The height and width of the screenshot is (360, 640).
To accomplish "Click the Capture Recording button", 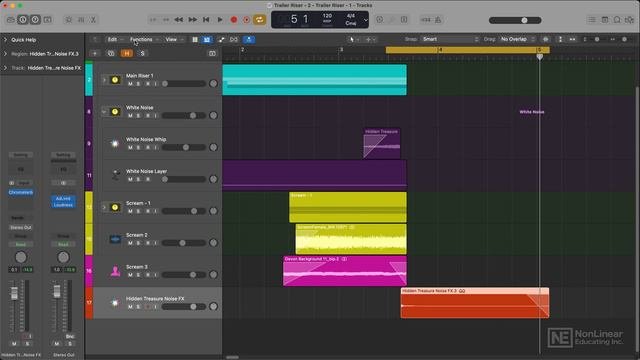I will [247, 20].
